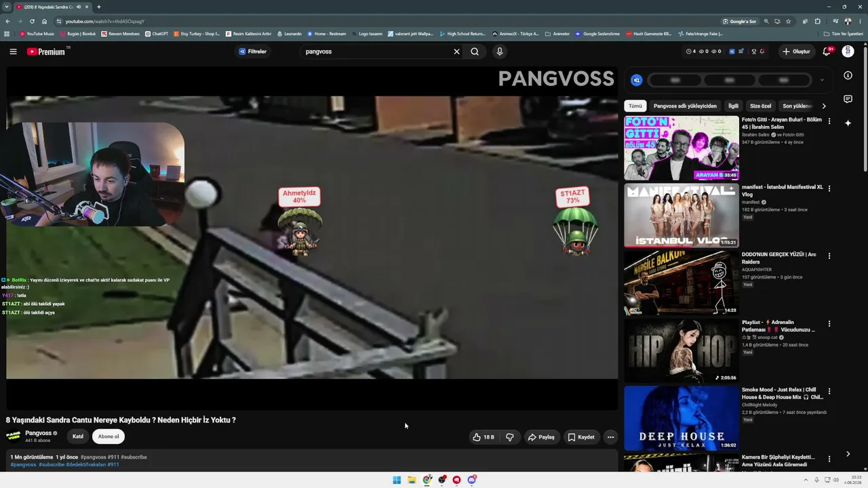Screen dimensions: 868x488
Task: Open Chrome home page button
Action: (44, 21)
